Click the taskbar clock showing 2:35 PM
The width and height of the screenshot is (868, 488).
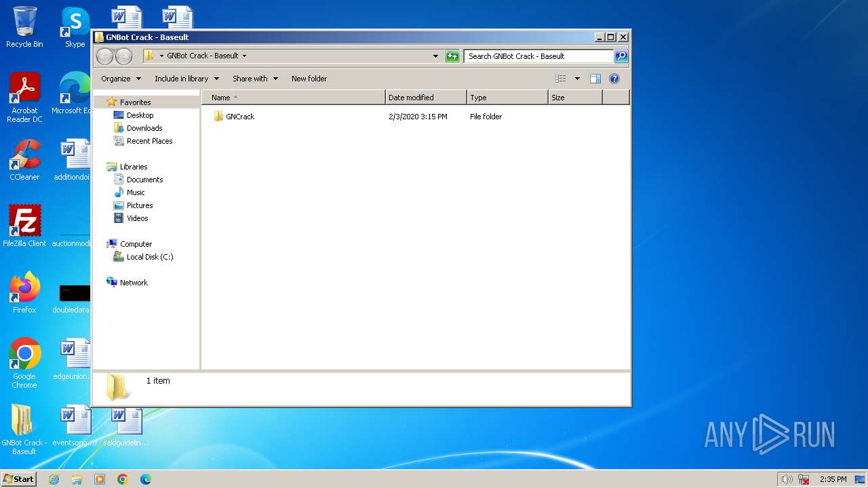(833, 479)
